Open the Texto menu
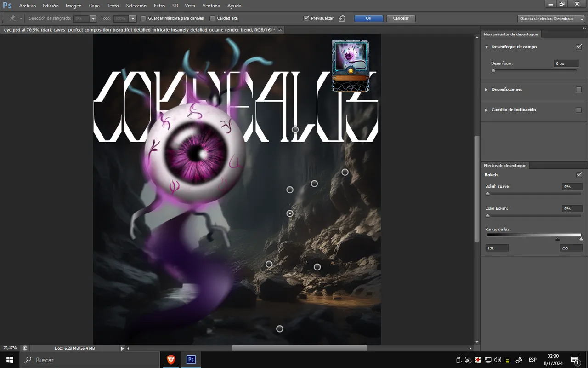588x368 pixels. [113, 6]
